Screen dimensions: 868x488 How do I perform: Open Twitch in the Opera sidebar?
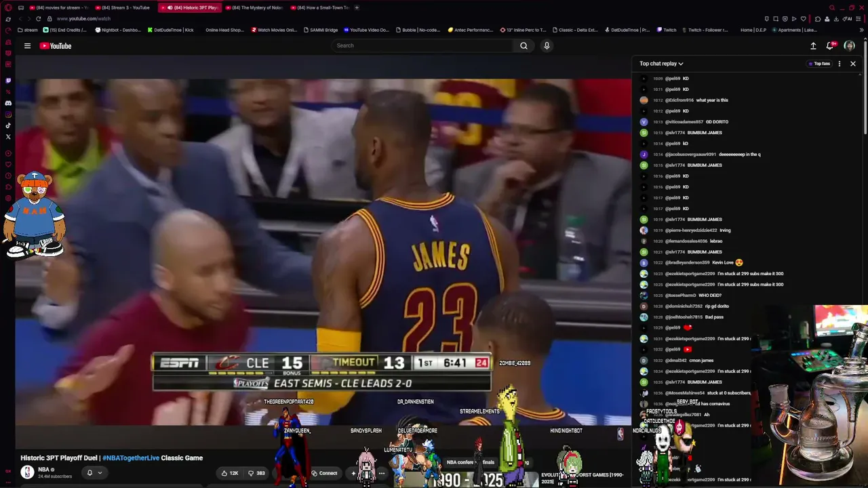8,81
